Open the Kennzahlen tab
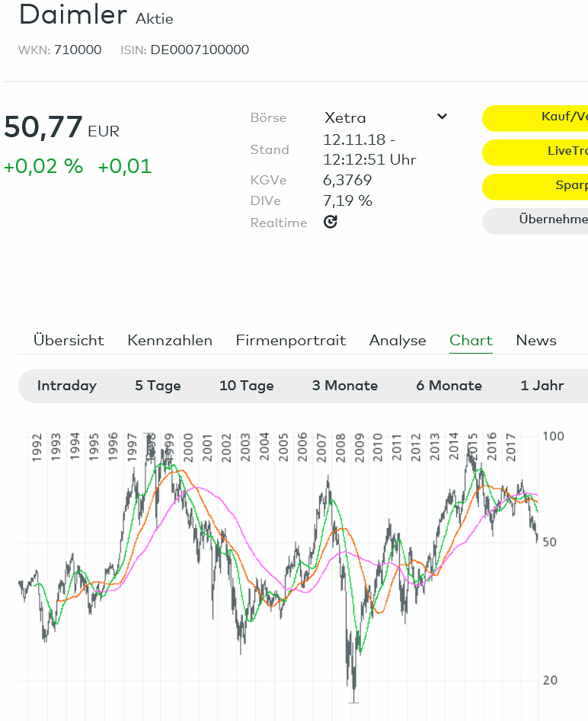The width and height of the screenshot is (588, 721). (x=170, y=341)
